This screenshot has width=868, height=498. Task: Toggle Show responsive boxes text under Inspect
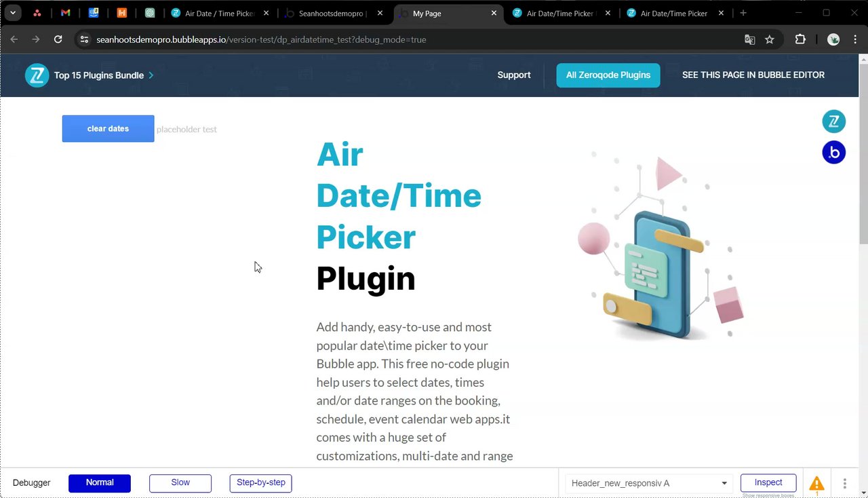click(x=768, y=495)
